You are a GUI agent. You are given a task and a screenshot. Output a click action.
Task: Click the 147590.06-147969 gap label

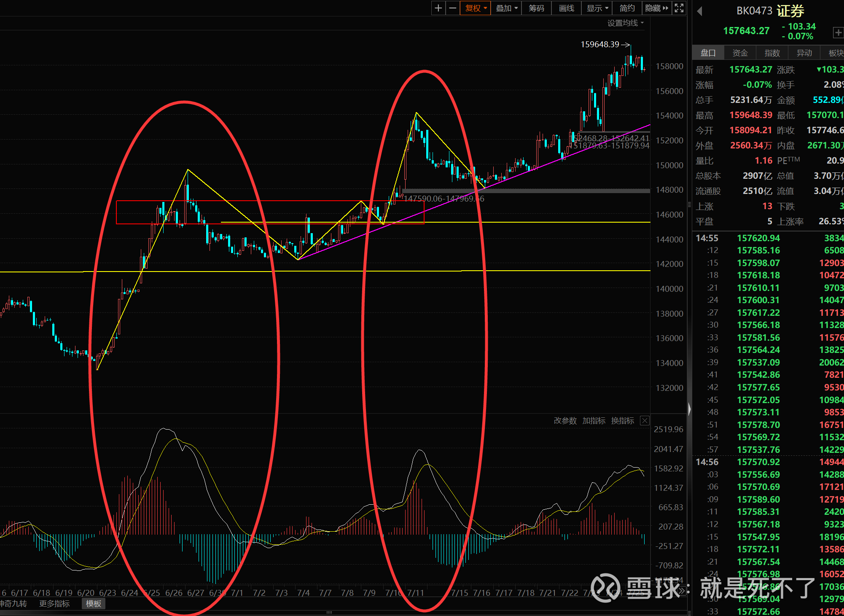click(x=444, y=199)
